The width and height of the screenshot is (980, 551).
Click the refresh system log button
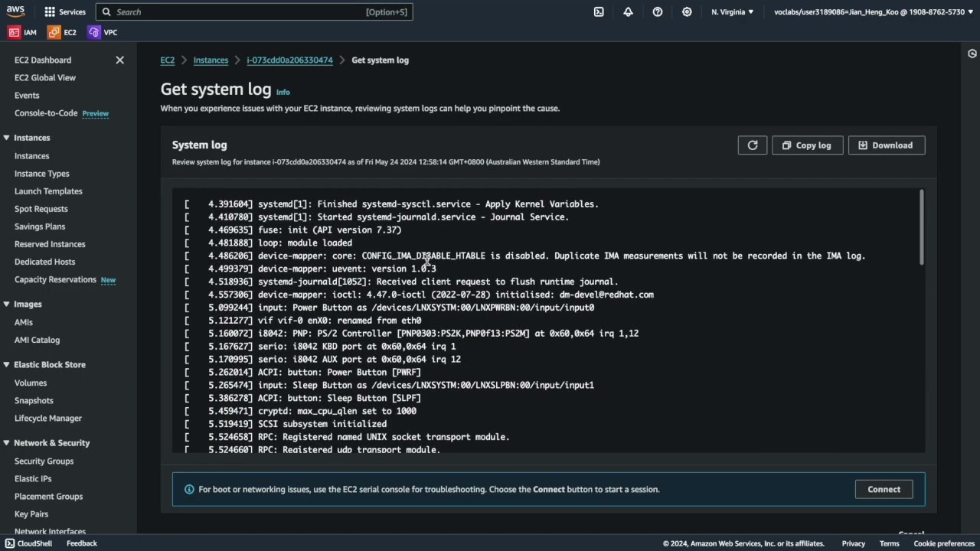pos(753,145)
